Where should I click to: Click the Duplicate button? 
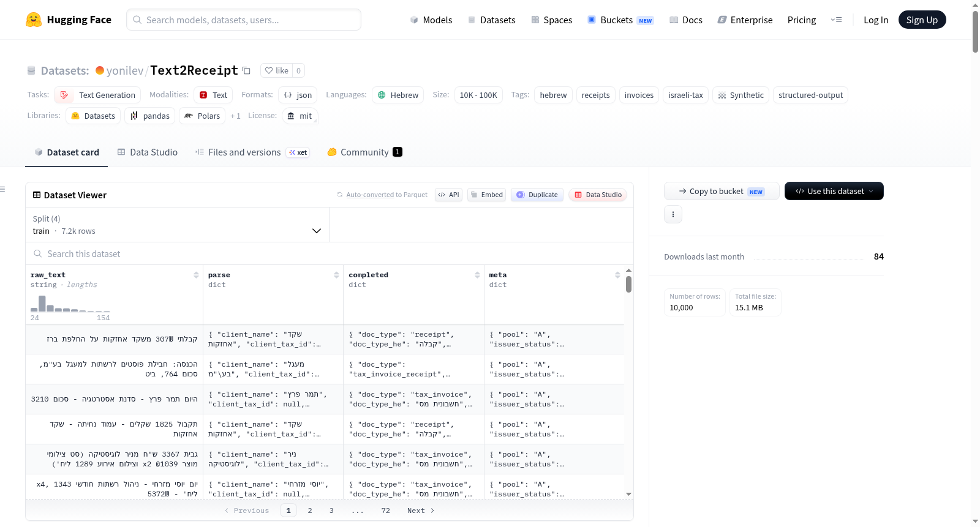tap(537, 195)
